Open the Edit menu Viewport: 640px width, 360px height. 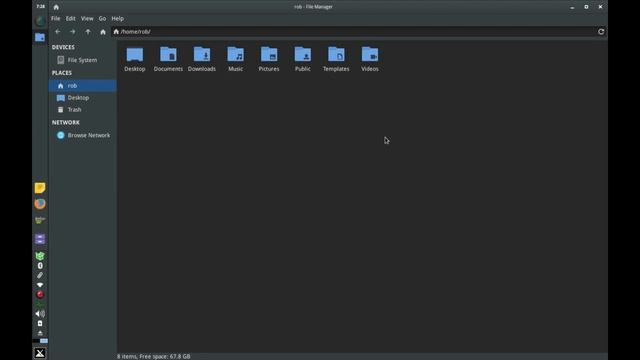tap(71, 18)
